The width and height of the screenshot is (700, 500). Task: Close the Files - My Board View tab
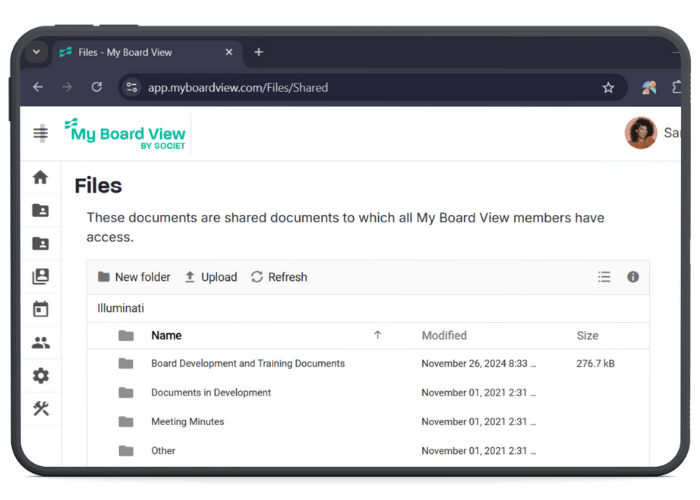point(229,52)
